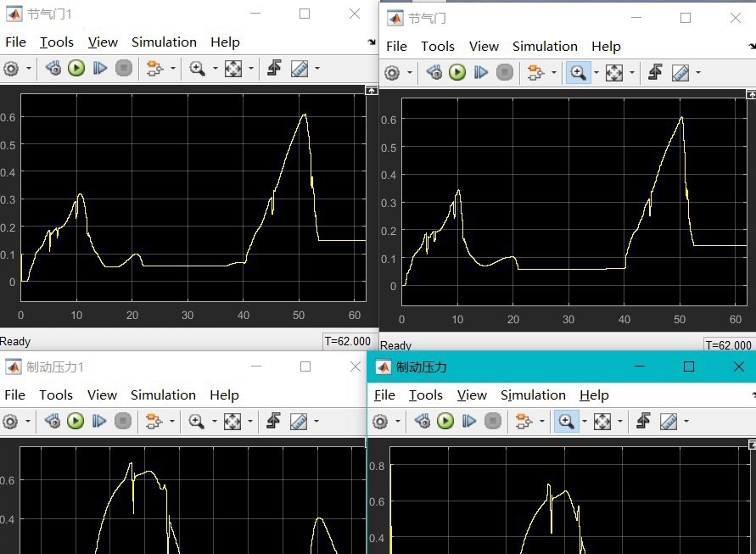Open measurements ruler in 节气门1 scope
The image size is (756, 554).
300,69
